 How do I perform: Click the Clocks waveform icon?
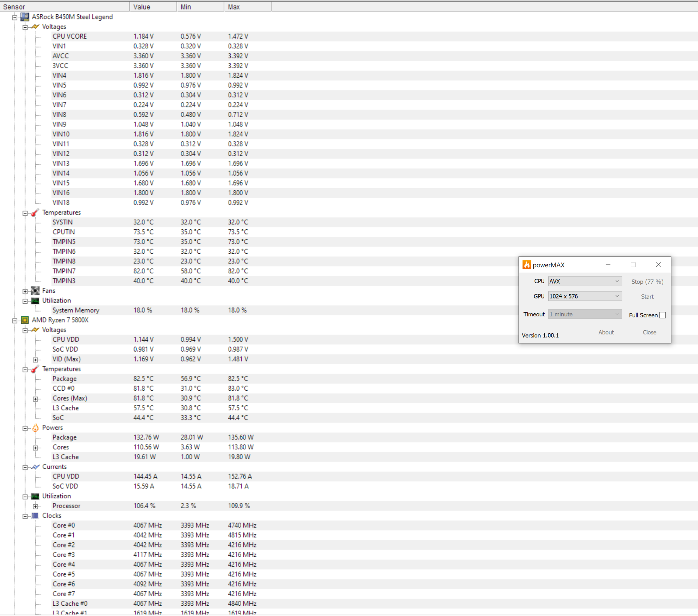click(x=35, y=516)
